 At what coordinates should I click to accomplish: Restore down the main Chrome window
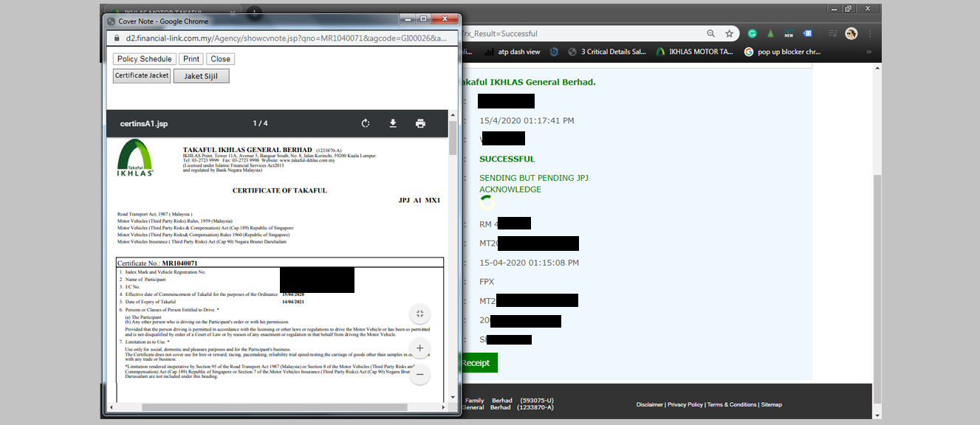[849, 8]
